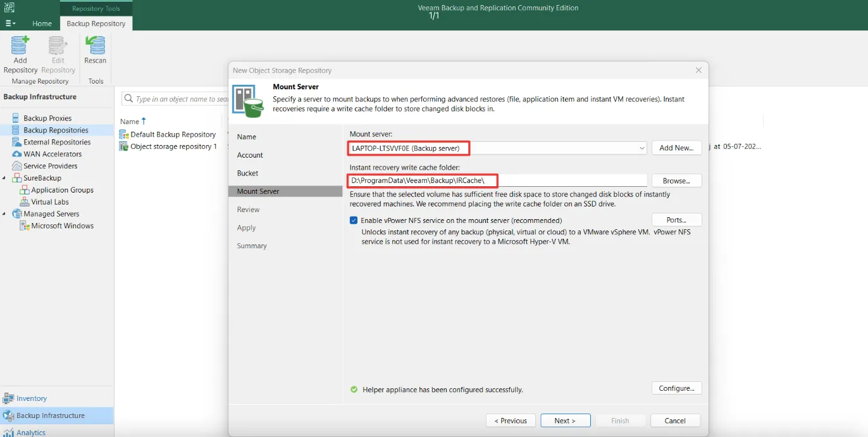The width and height of the screenshot is (868, 437).
Task: Click the Mount Server wizard header icon
Action: (x=247, y=101)
